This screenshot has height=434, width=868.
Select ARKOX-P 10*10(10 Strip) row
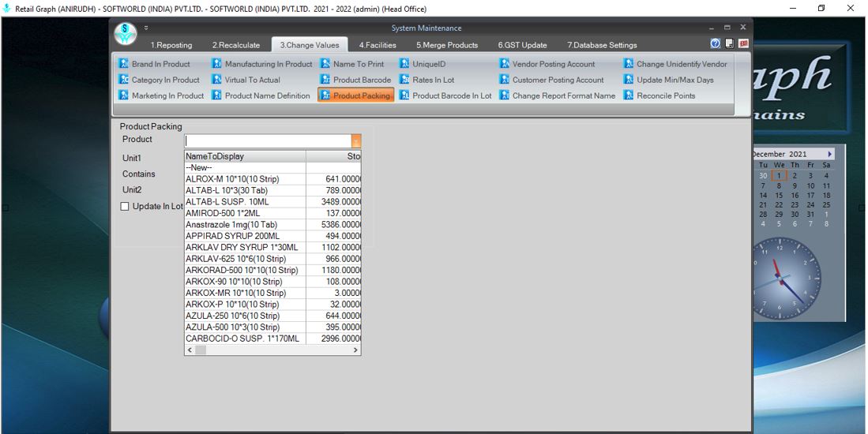coord(272,304)
